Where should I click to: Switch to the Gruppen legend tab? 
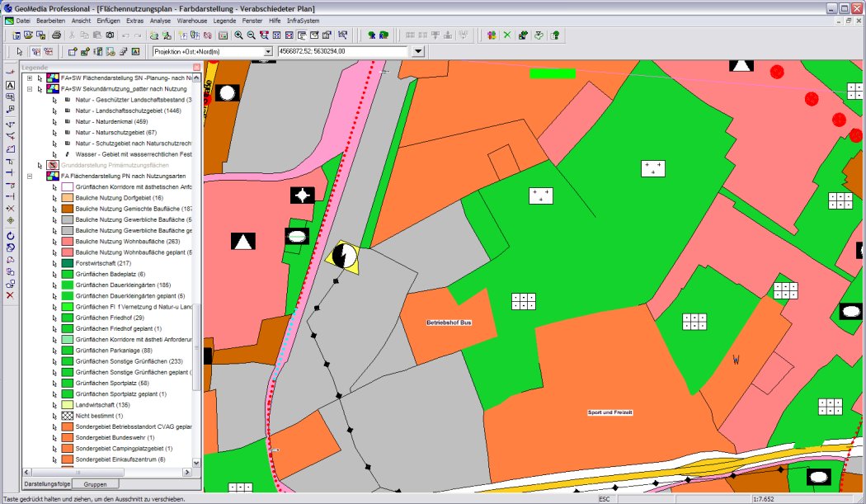[x=95, y=484]
